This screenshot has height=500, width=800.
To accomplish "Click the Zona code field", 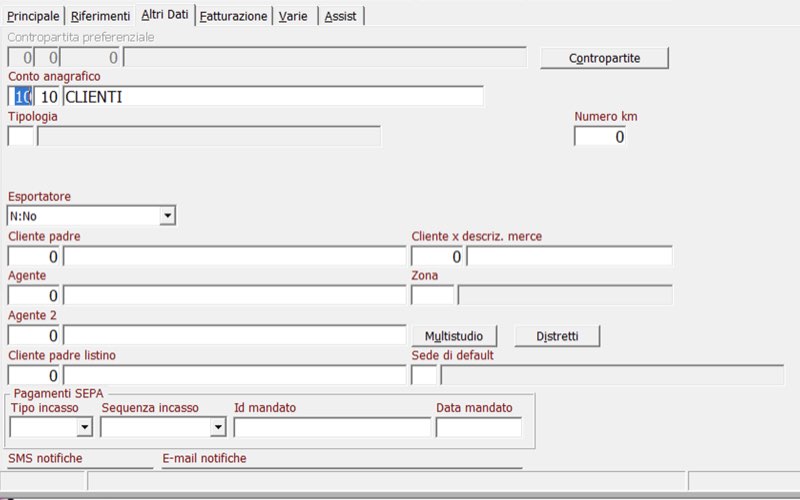I will (432, 295).
